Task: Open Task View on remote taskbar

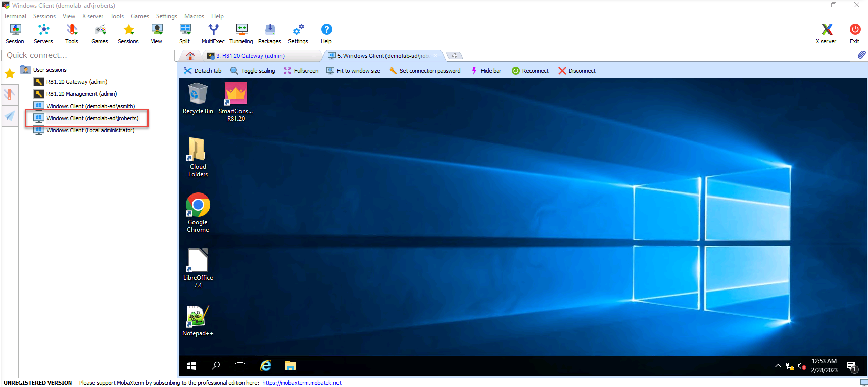Action: pyautogui.click(x=240, y=366)
